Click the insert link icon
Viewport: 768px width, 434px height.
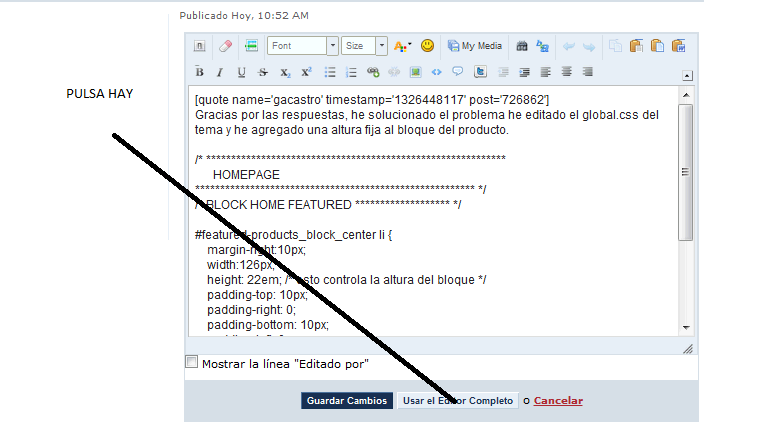pos(373,72)
